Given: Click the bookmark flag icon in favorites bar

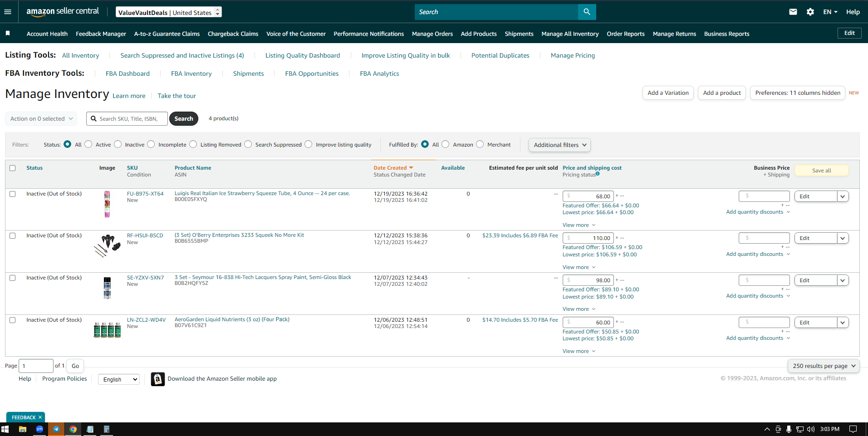Looking at the screenshot, I should click(x=8, y=34).
